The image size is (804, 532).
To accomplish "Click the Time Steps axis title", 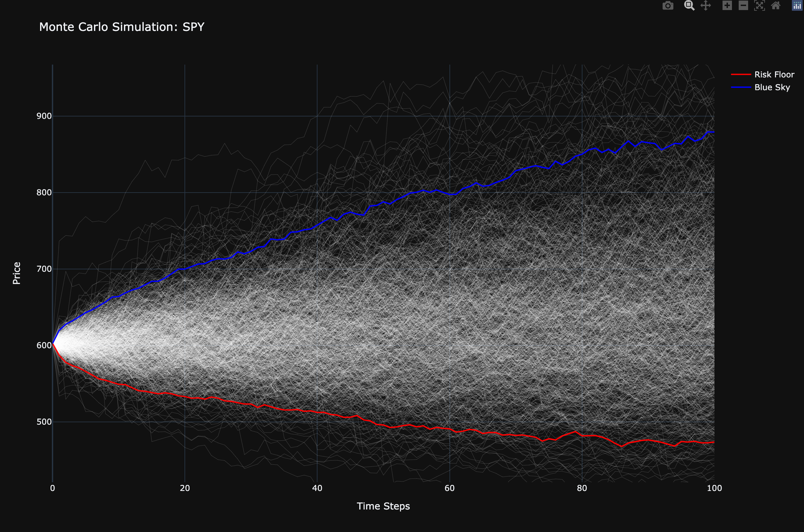I will click(x=383, y=506).
